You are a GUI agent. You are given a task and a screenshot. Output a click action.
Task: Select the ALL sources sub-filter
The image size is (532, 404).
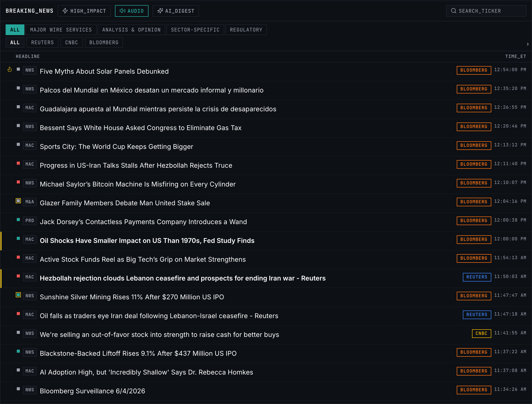[15, 42]
